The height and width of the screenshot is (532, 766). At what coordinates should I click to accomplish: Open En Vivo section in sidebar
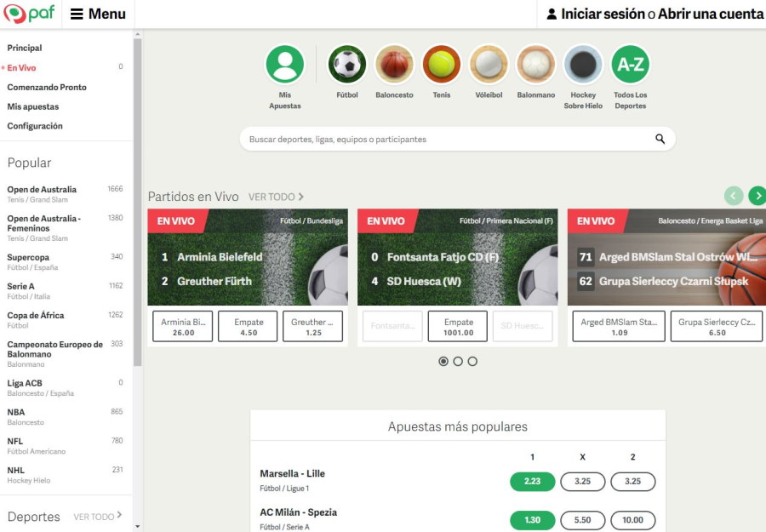pos(21,67)
